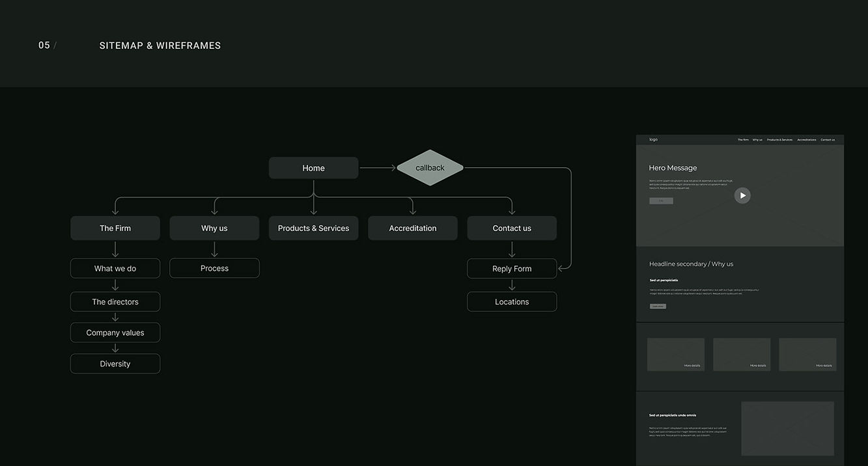
Task: Click The Firm sitemap box
Action: pyautogui.click(x=115, y=228)
